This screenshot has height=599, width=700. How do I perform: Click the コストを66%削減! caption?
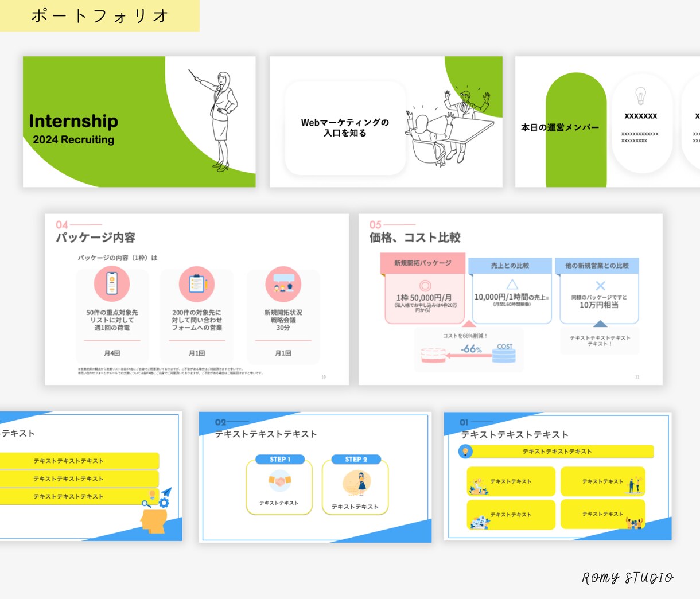click(465, 336)
